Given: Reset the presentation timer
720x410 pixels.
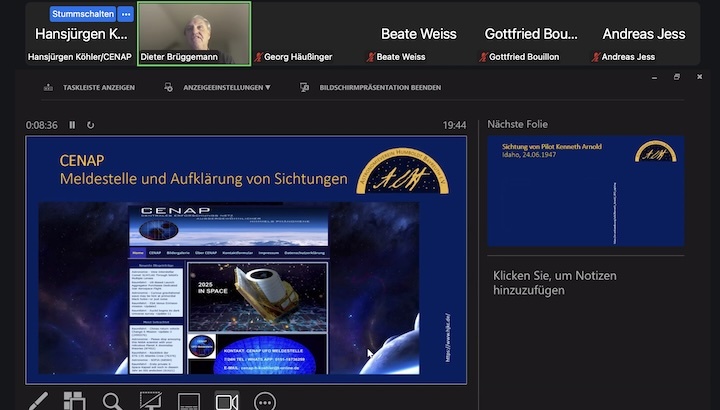Looking at the screenshot, I should tap(91, 125).
